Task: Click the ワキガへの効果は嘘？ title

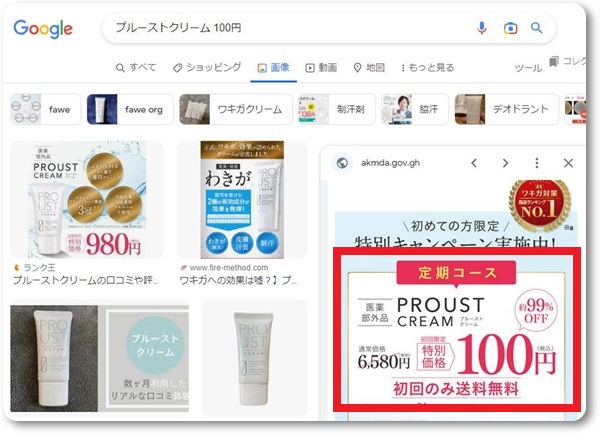Action: coord(239,280)
